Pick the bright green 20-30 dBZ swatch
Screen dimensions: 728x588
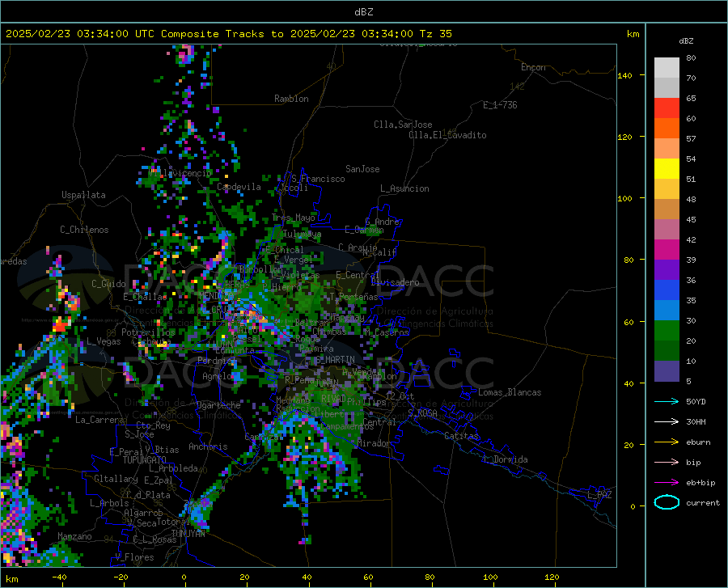click(667, 331)
